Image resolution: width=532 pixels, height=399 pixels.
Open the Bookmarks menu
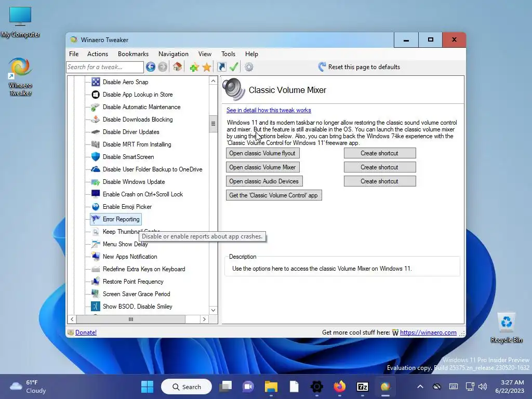pos(133,54)
